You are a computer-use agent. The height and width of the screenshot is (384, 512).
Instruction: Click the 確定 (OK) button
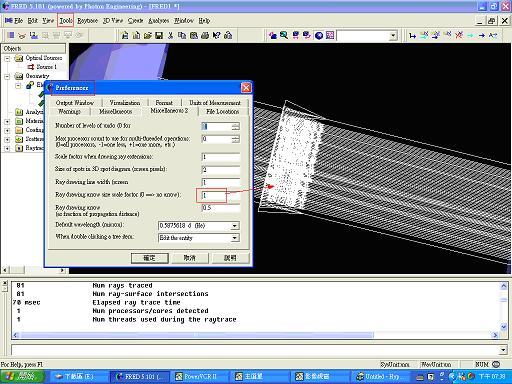click(149, 258)
